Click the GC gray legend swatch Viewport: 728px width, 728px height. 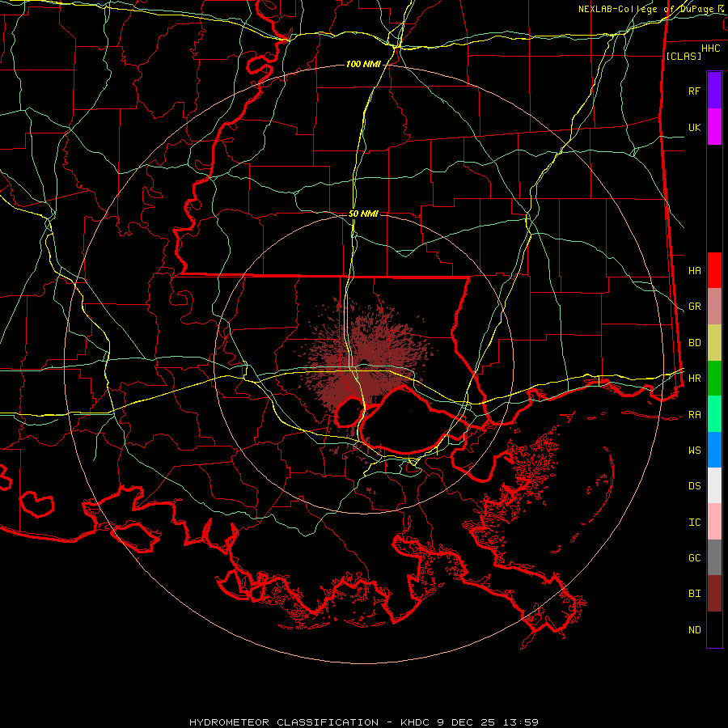(x=714, y=557)
